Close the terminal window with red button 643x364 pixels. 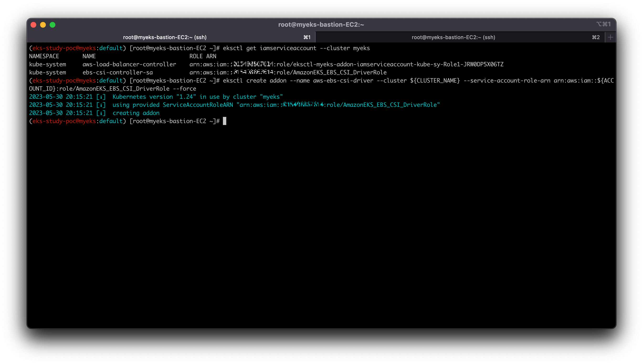click(33, 25)
